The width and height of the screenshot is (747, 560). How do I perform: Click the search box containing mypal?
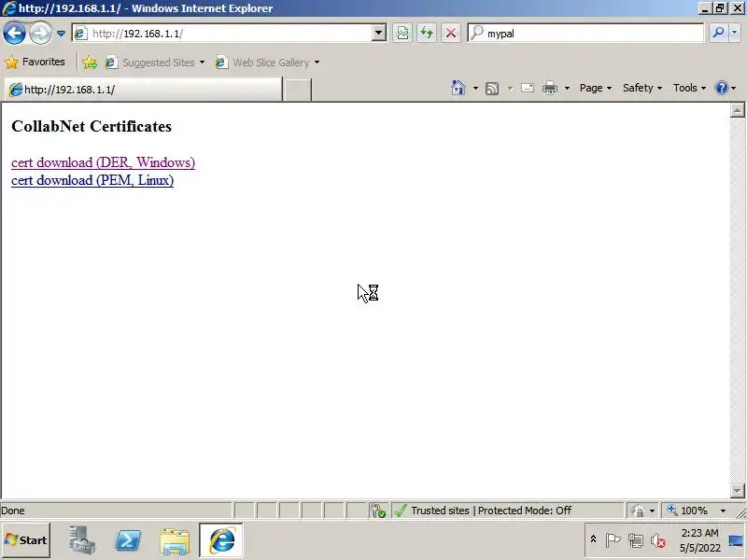point(586,34)
